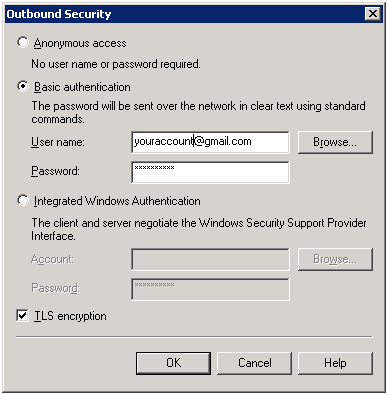
Task: Click the "Integrated Windows Authentication" label text
Action: (x=117, y=201)
